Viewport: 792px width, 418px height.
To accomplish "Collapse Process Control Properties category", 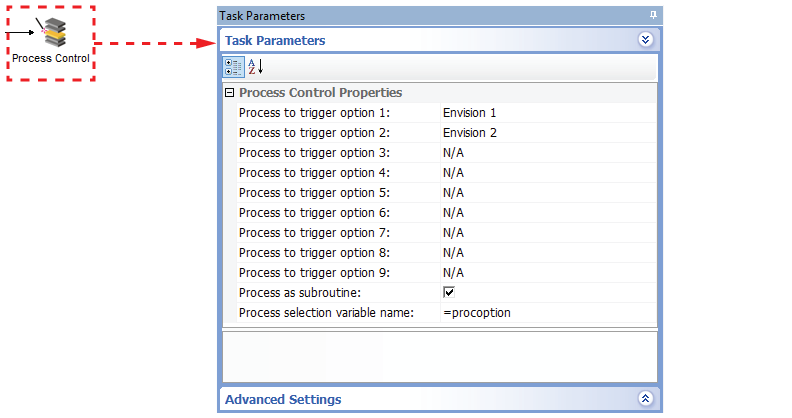I will click(229, 93).
